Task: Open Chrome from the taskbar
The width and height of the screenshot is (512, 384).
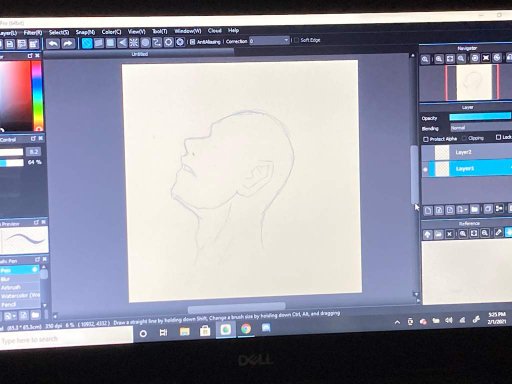Action: coord(246,329)
